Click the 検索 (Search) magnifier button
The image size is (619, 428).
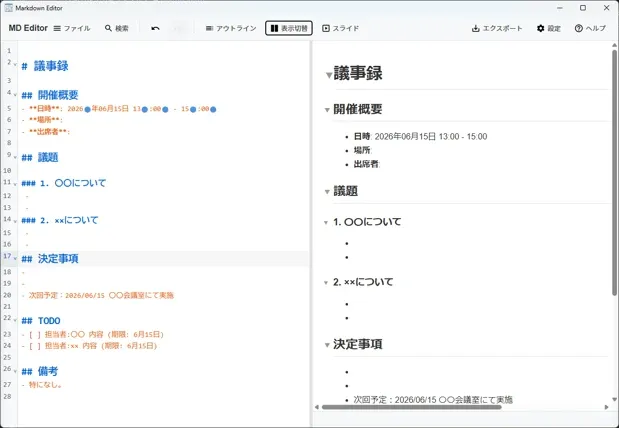tap(117, 29)
